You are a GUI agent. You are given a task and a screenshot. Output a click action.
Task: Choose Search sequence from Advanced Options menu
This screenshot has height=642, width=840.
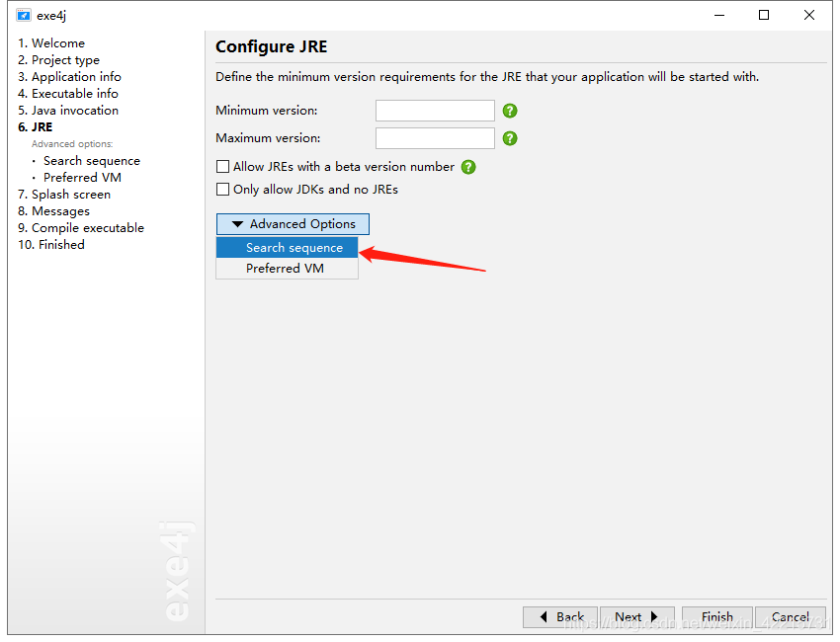[x=288, y=247]
